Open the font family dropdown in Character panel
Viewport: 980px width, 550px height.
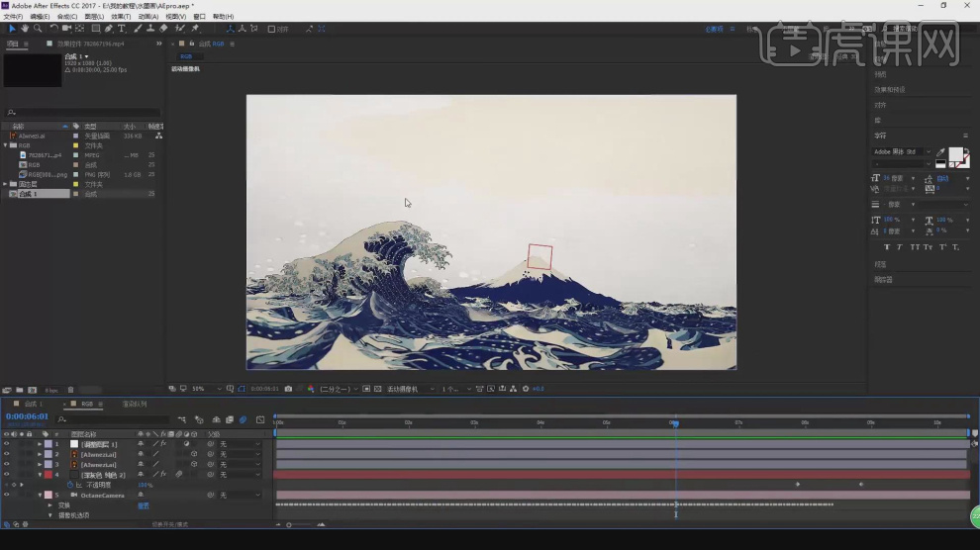pyautogui.click(x=902, y=151)
